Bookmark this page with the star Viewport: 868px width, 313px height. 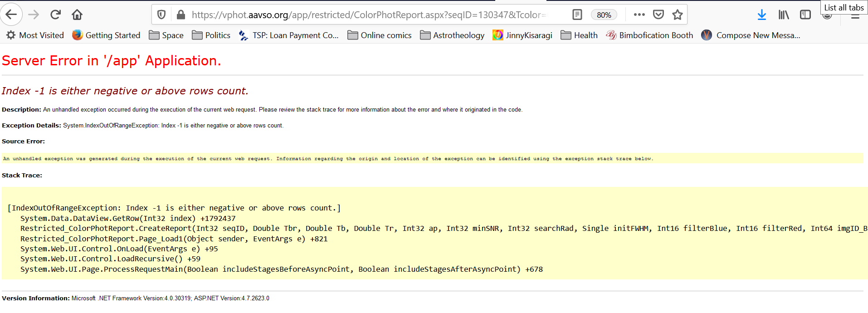(x=677, y=15)
